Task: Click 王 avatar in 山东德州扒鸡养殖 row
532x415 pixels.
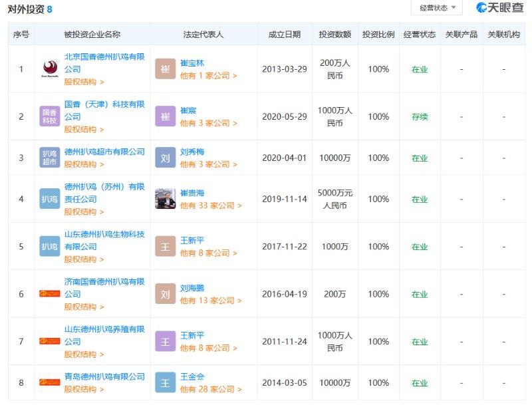Action: pyautogui.click(x=165, y=341)
